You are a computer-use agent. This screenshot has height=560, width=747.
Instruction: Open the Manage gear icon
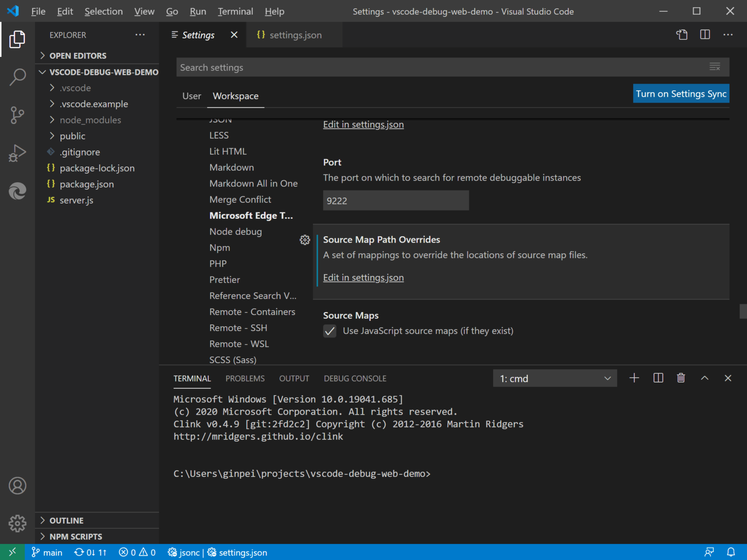[x=18, y=523]
